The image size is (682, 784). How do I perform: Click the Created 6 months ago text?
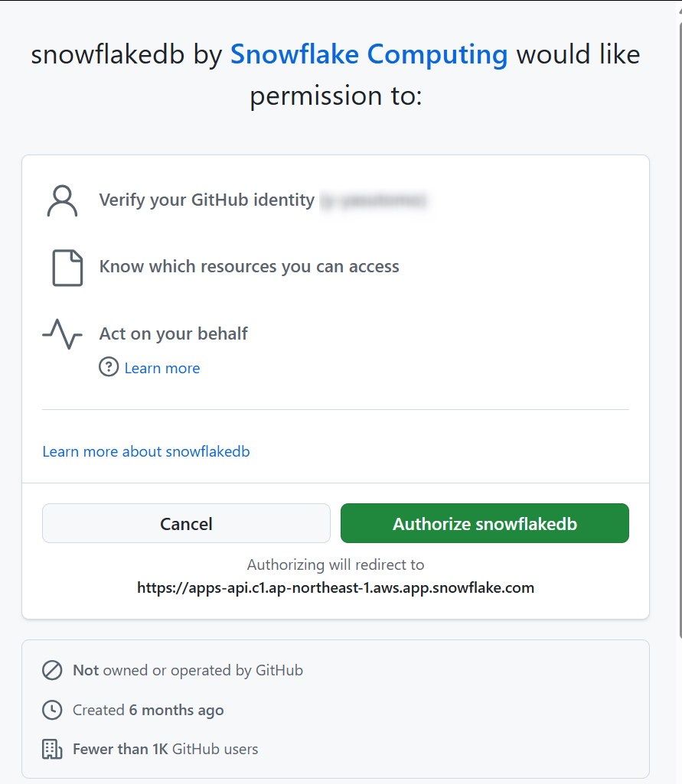click(x=148, y=710)
